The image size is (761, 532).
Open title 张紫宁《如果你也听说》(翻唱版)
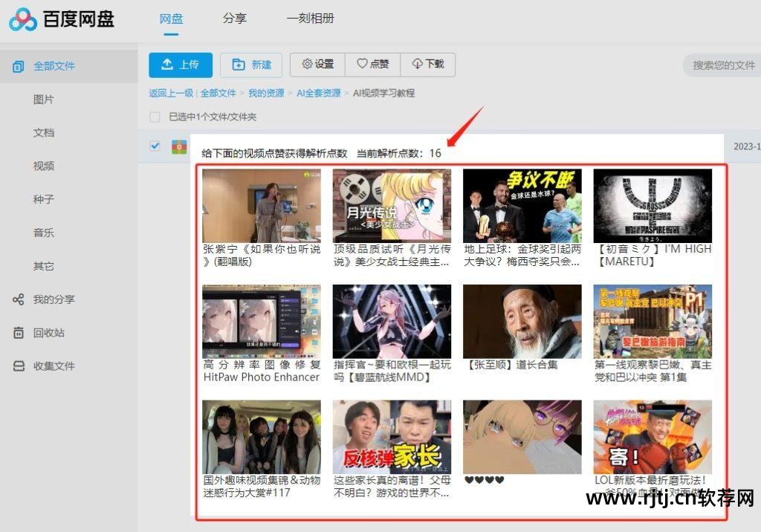262,256
